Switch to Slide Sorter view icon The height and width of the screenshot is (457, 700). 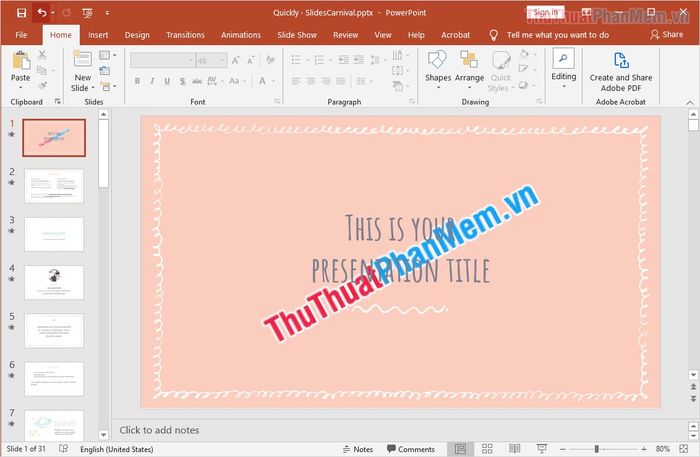pos(487,449)
